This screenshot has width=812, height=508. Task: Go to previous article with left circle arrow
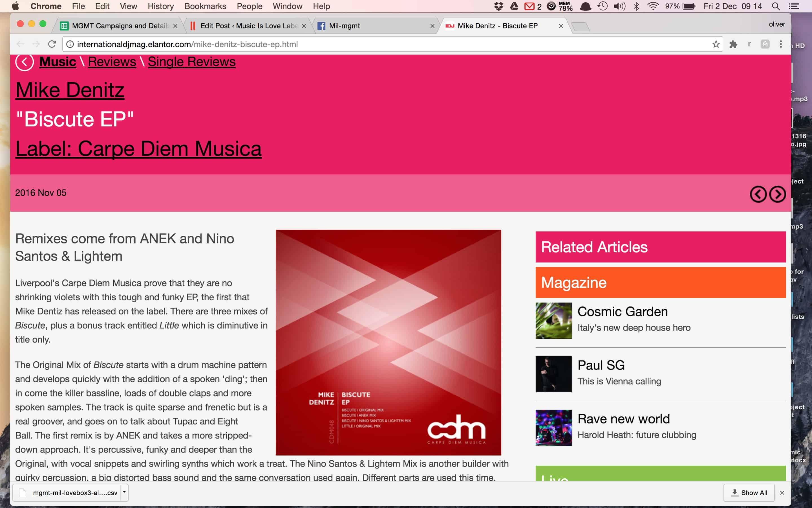click(758, 194)
